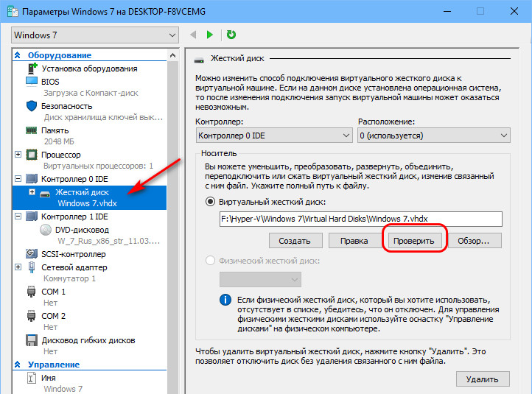The image size is (532, 394).
Task: Select the Физический жесткий диск radio button
Action: 210,261
